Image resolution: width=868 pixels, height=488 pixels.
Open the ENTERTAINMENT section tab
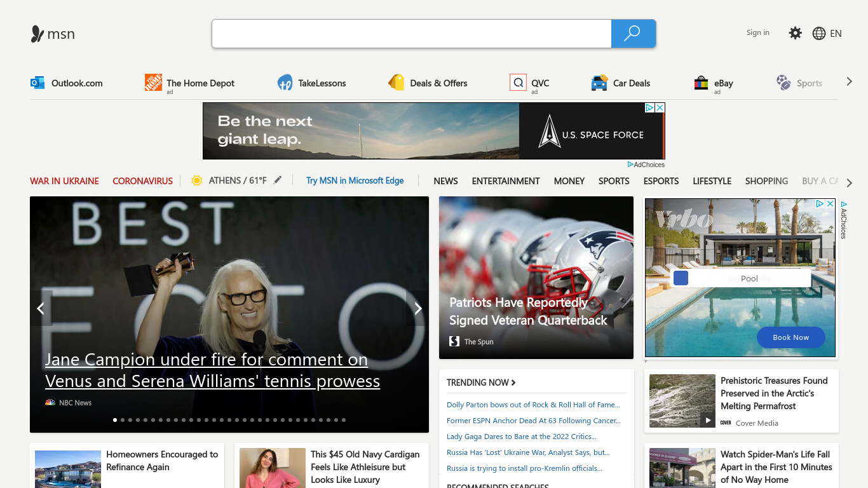click(506, 181)
